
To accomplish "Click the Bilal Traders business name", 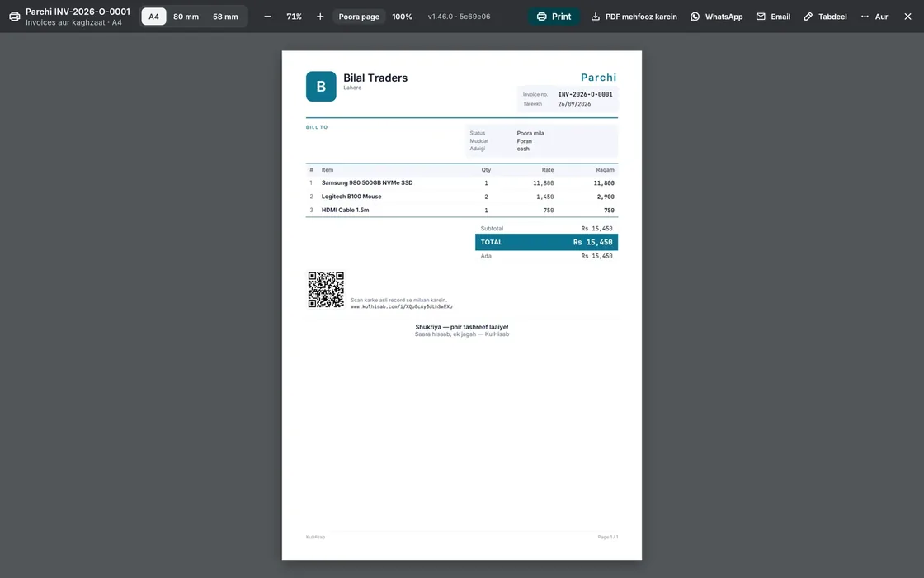I will click(375, 78).
